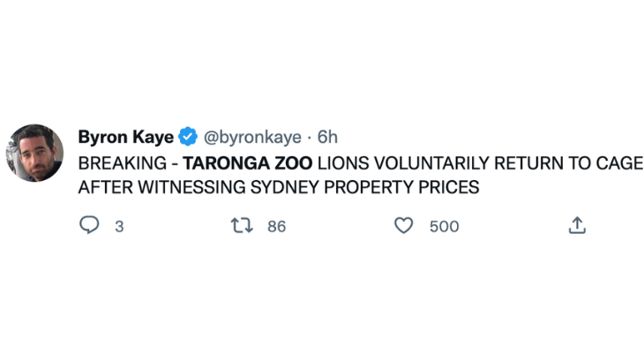Open Byron Kaye's profile picture
Viewport: 644px width, 363px height.
(x=35, y=153)
